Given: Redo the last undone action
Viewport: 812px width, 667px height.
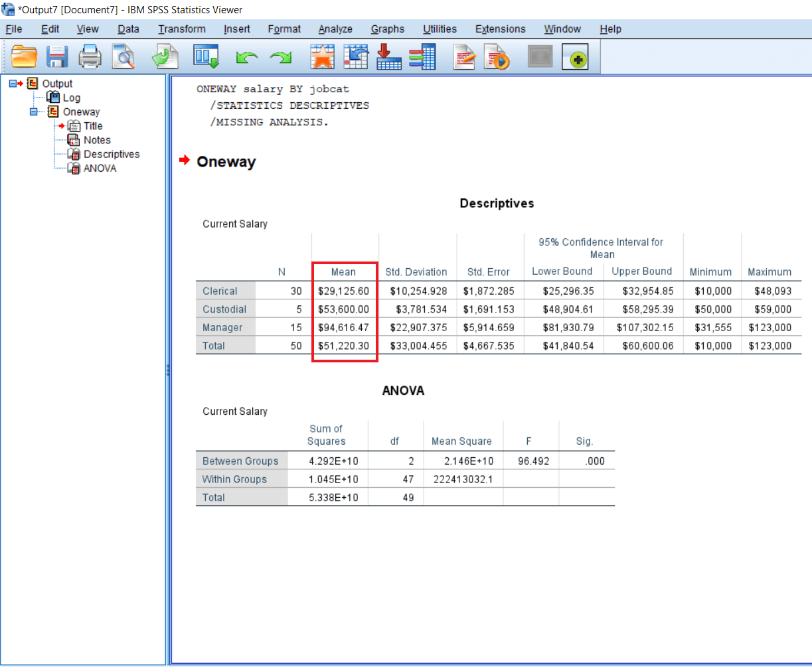Looking at the screenshot, I should pyautogui.click(x=281, y=58).
